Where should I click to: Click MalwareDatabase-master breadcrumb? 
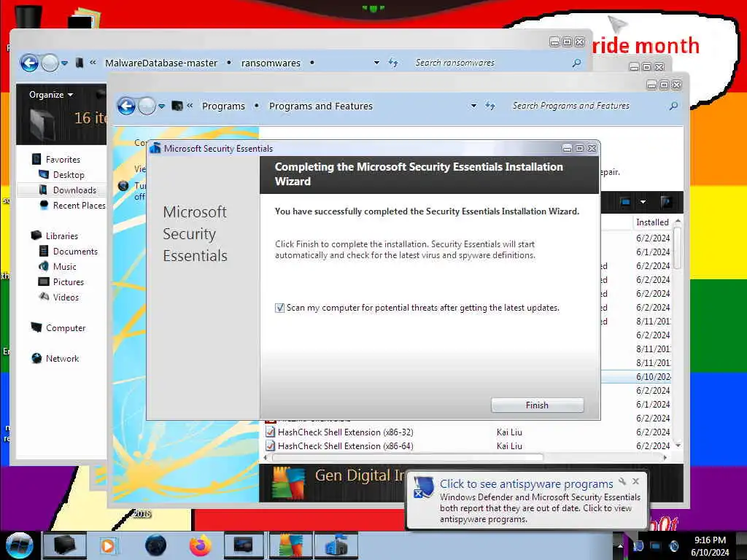coord(161,63)
